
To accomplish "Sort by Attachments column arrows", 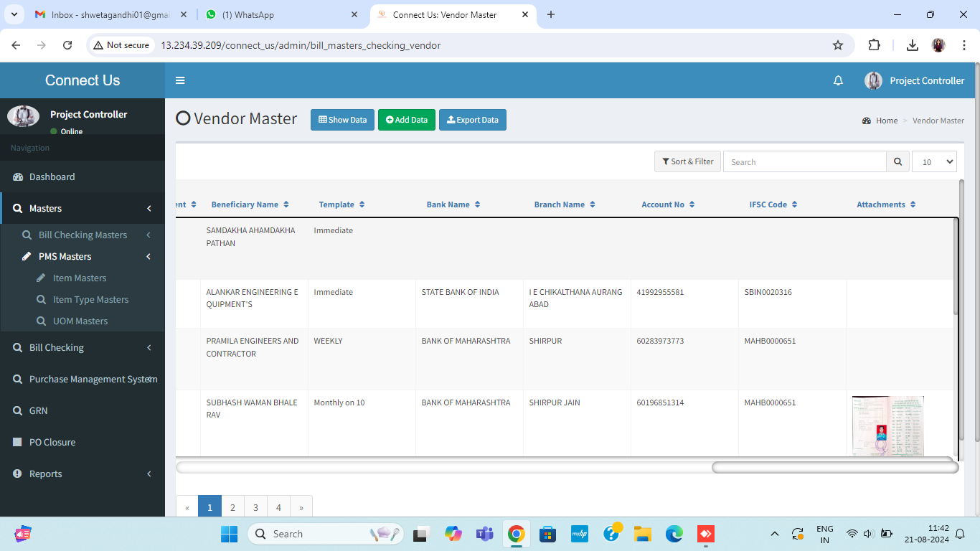I will click(x=913, y=204).
